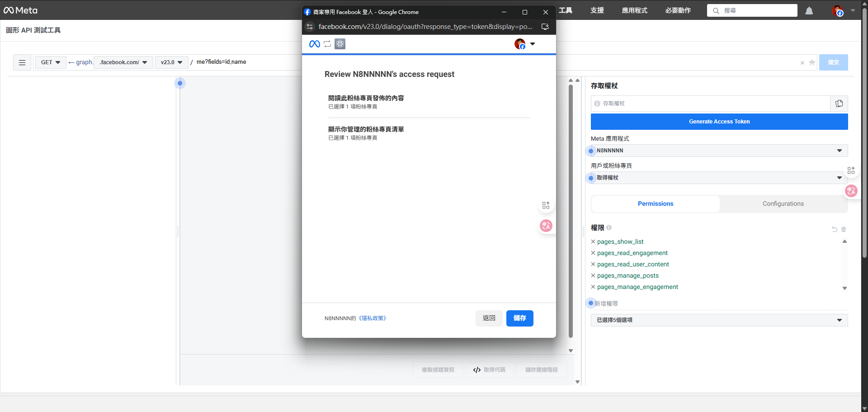Open the 工具 menu in the top bar
Screen dimensions: 868x412
(565, 10)
